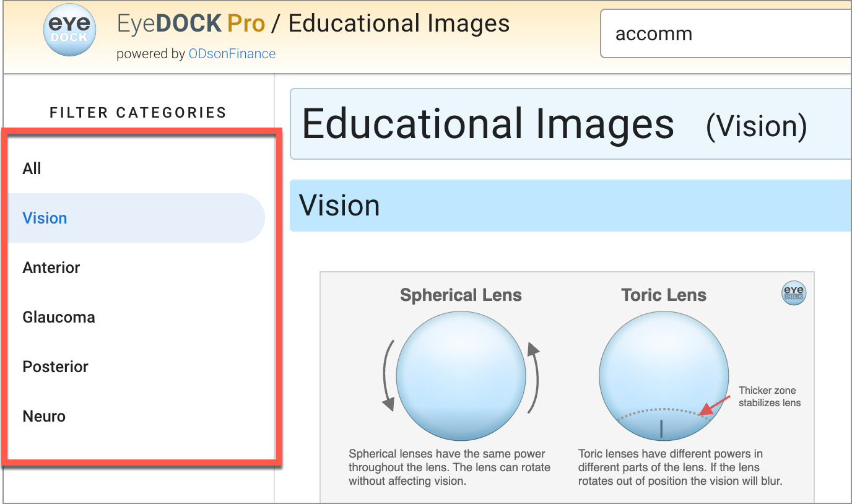Screen dimensions: 852x504
Task: Select the All filter to show every category
Action: (x=32, y=168)
